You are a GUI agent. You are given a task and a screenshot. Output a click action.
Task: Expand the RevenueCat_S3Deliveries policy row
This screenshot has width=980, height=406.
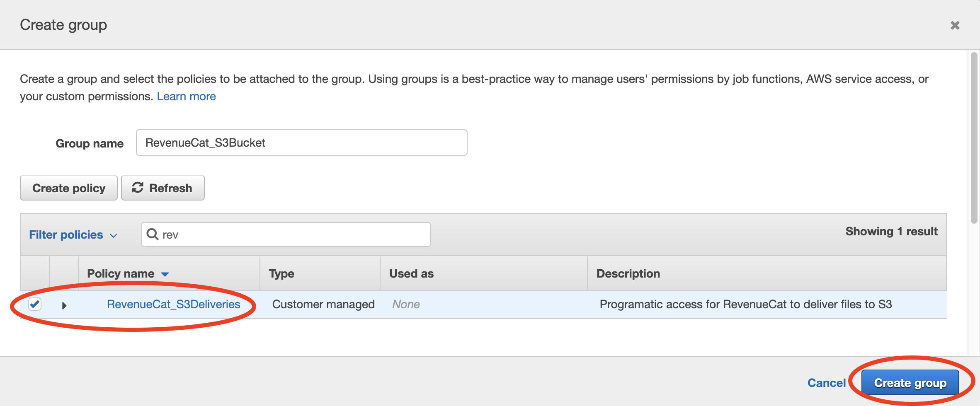click(x=64, y=305)
